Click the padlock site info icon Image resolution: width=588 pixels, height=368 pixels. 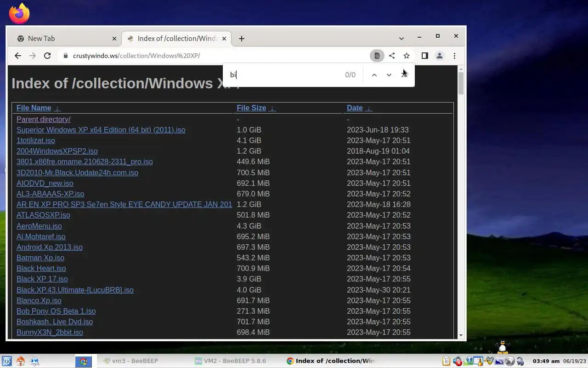[65, 56]
